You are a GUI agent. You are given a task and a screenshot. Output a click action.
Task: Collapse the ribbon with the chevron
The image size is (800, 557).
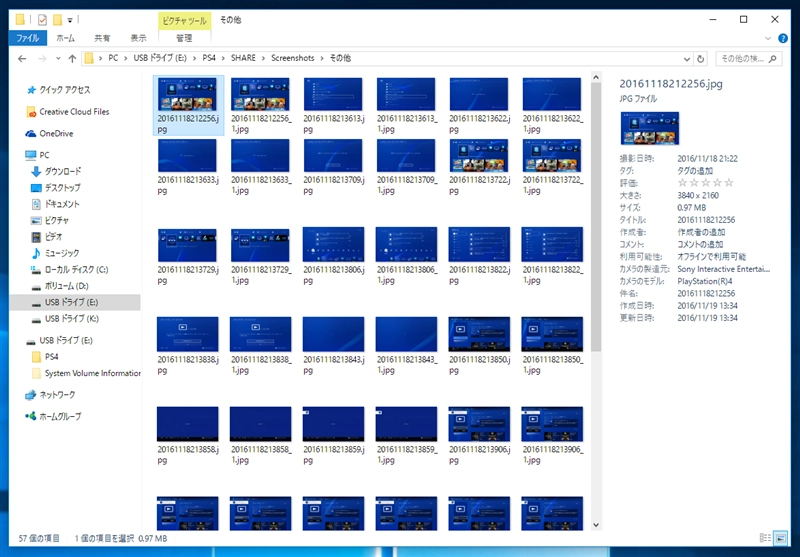[x=768, y=38]
